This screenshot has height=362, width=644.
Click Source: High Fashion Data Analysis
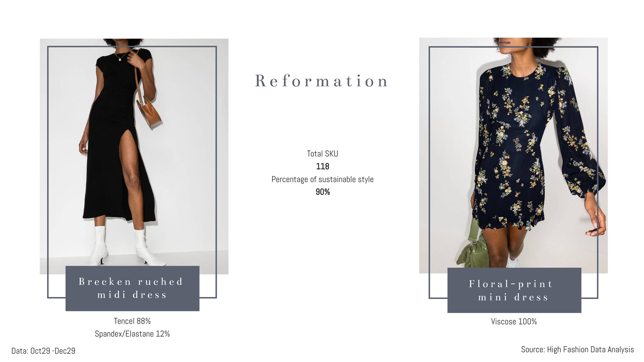click(577, 349)
